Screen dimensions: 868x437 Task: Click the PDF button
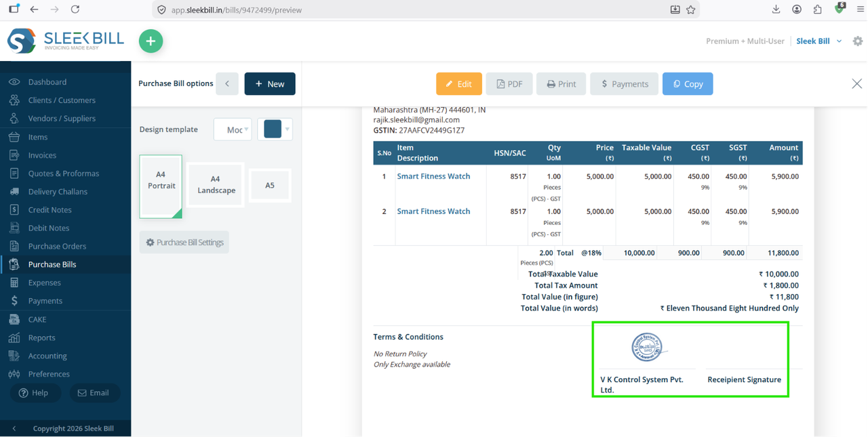tap(509, 84)
